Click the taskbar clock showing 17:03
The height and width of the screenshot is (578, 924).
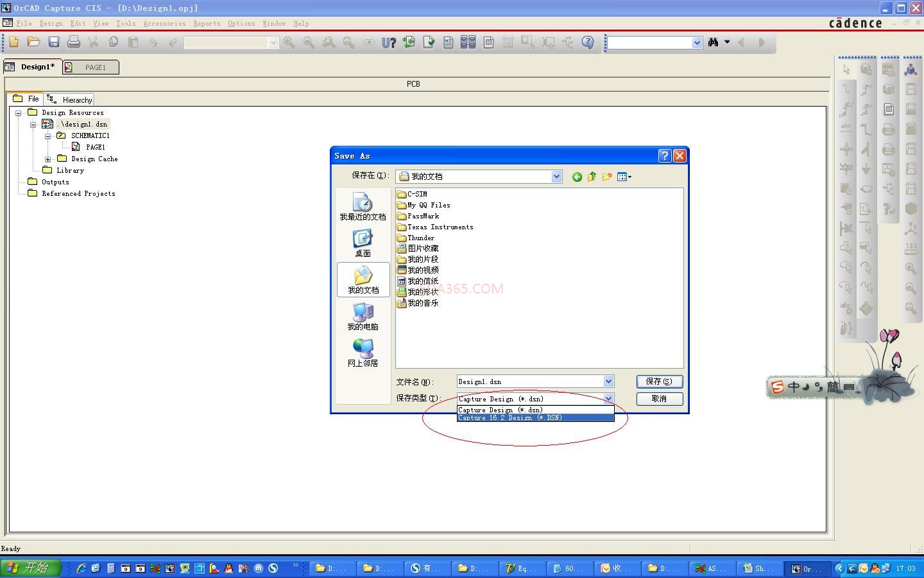coord(905,568)
